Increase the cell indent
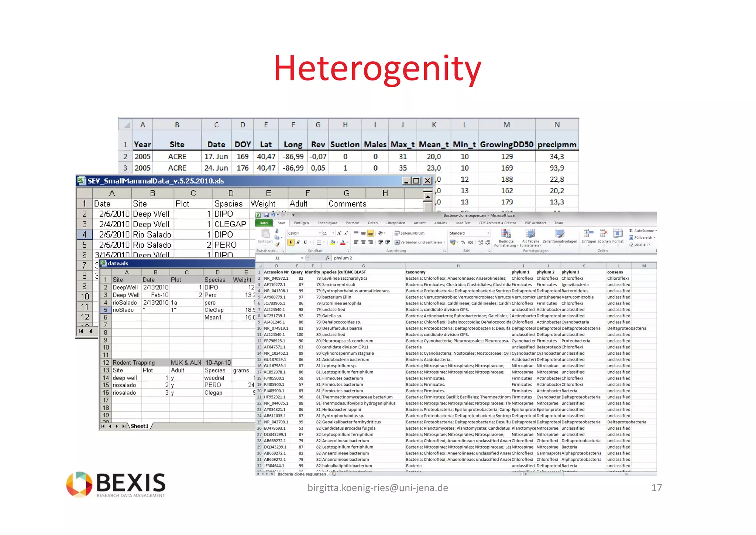The height and width of the screenshot is (535, 756). 387,242
